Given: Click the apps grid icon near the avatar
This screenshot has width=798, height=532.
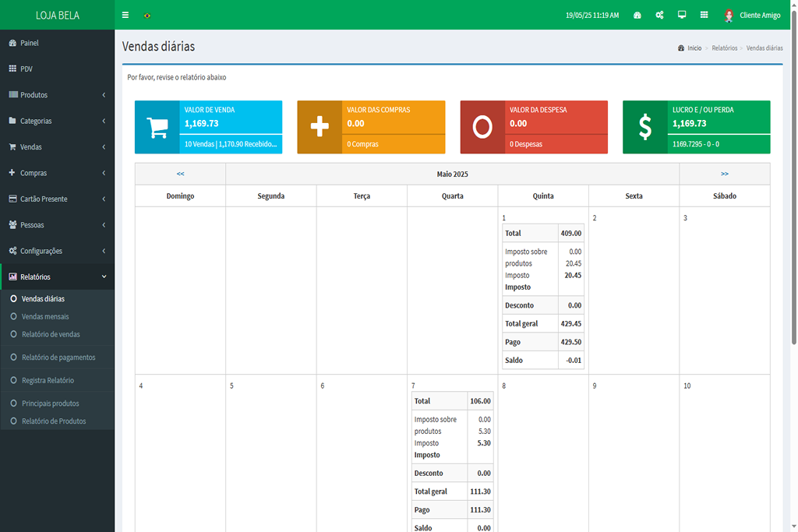Looking at the screenshot, I should [704, 15].
